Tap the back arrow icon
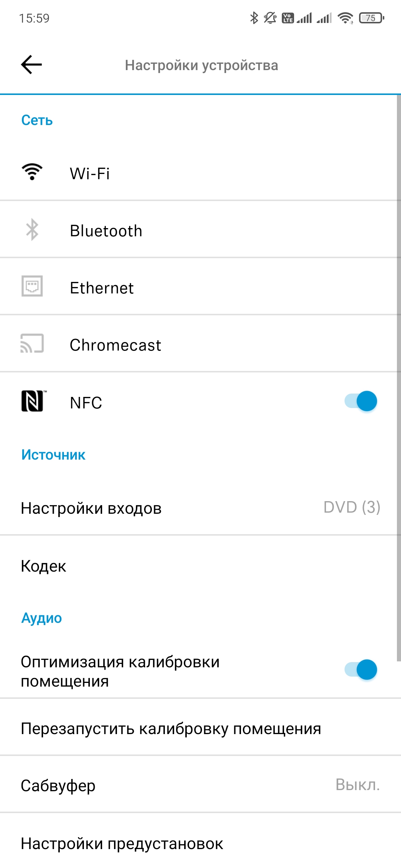This screenshot has width=401, height=868. [x=32, y=65]
